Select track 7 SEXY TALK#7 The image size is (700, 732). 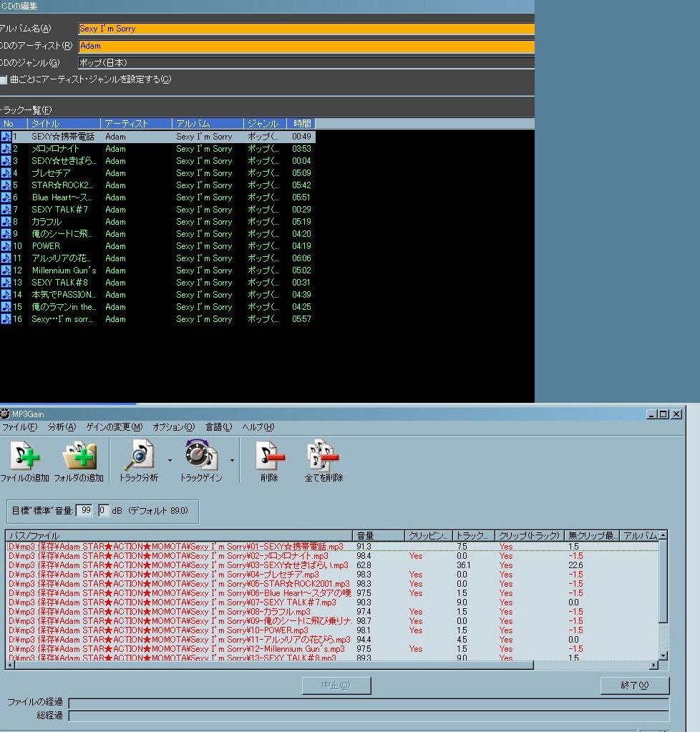158,209
